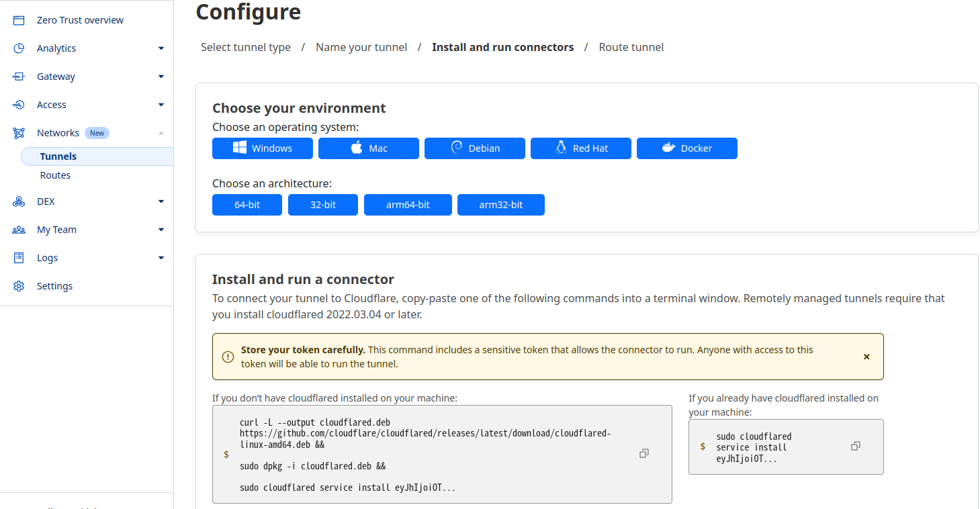Click the Analytics pie chart icon
Viewport: 980px width, 509px height.
point(19,48)
